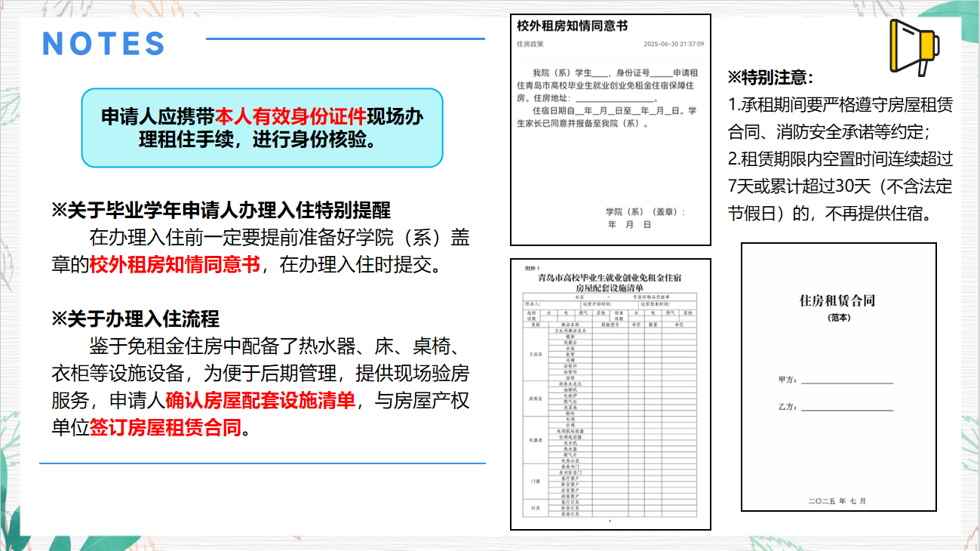980x551 pixels.
Task: Open the 住房租赁合同 cover image
Action: pyautogui.click(x=838, y=377)
